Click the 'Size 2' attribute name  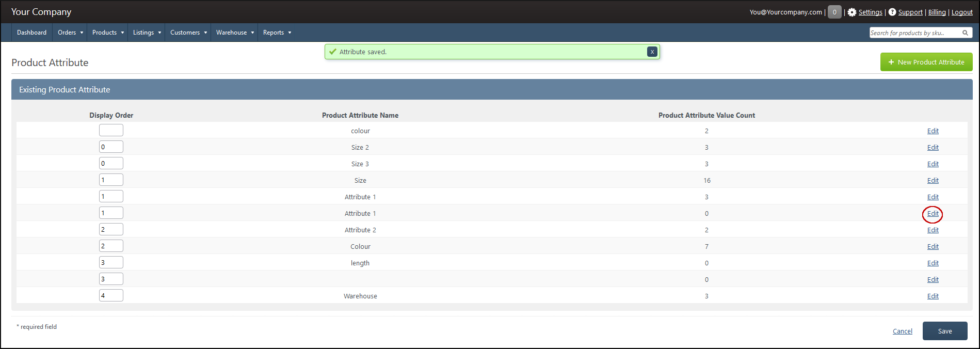click(360, 147)
